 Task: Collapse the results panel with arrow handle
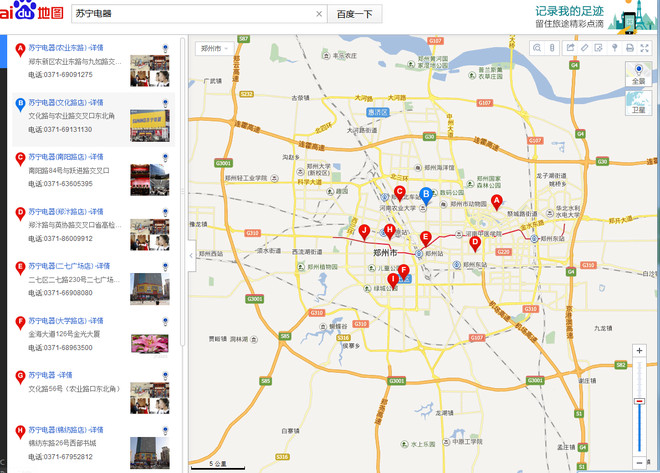[x=192, y=255]
